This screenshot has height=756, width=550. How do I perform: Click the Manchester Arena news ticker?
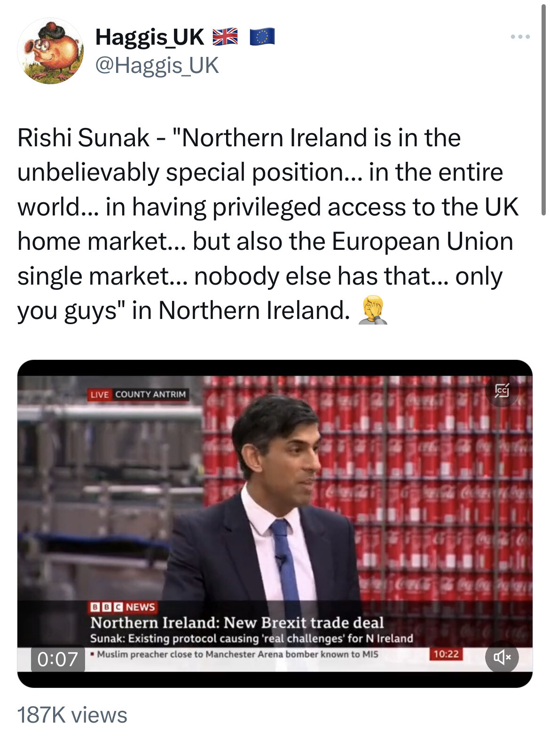point(237,654)
